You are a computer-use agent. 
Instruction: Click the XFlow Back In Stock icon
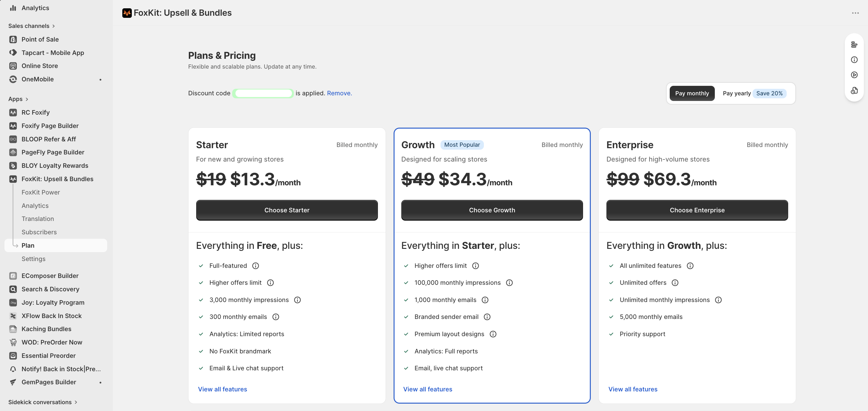(13, 316)
